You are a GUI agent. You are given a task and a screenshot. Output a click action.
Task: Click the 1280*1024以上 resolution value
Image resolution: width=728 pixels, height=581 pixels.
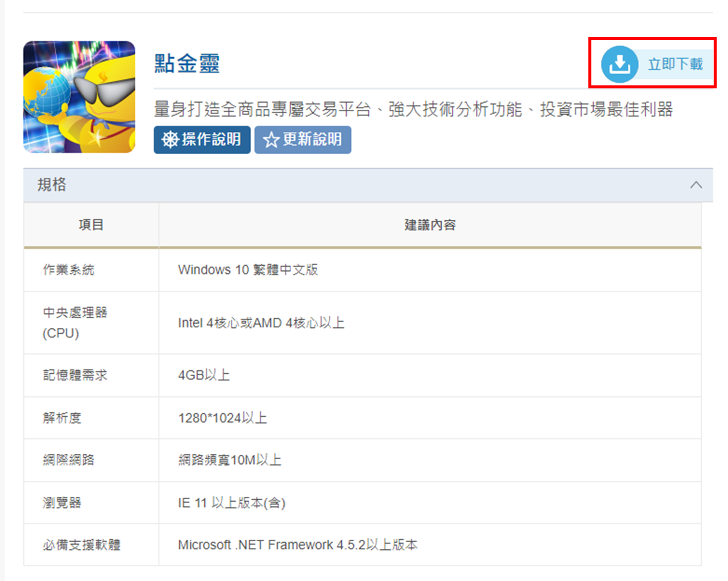[x=222, y=418]
